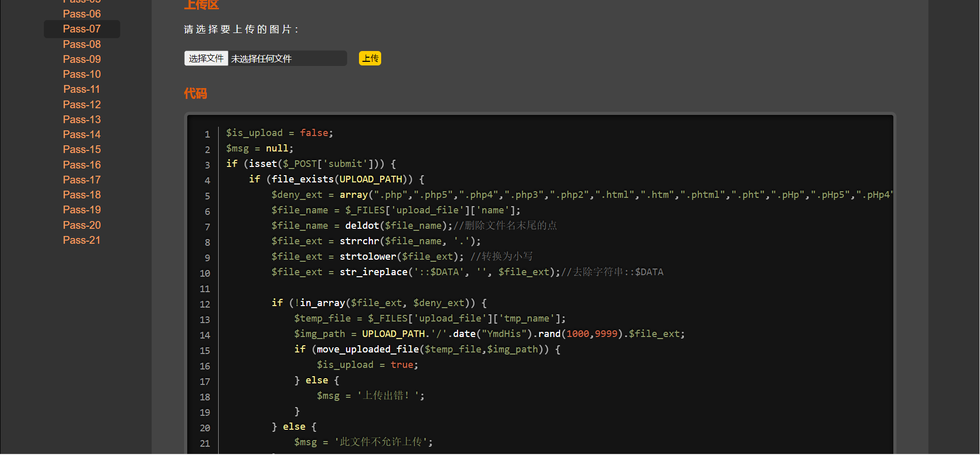
Task: Click the Pass-11 sidebar entry
Action: pos(81,89)
